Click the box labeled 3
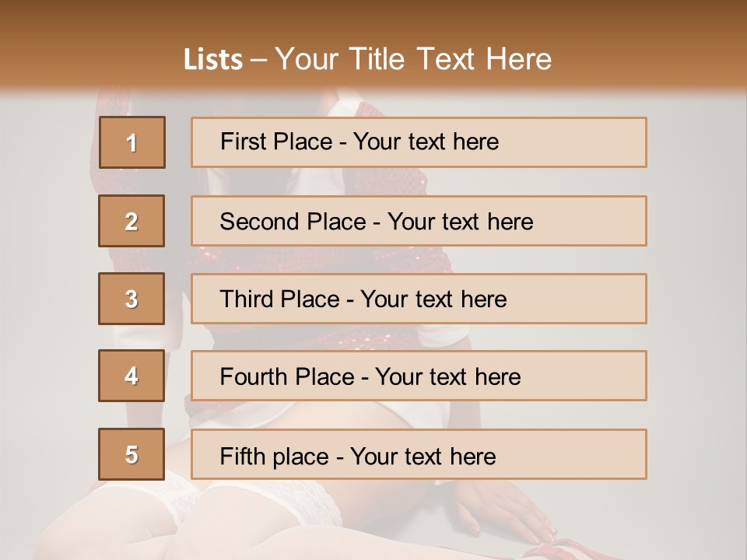This screenshot has width=747, height=560. [132, 299]
